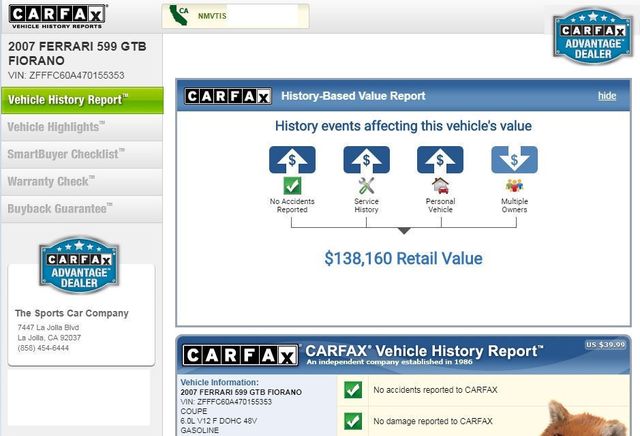Click The Sports Car Company dealer name
The width and height of the screenshot is (640, 436).
72,313
